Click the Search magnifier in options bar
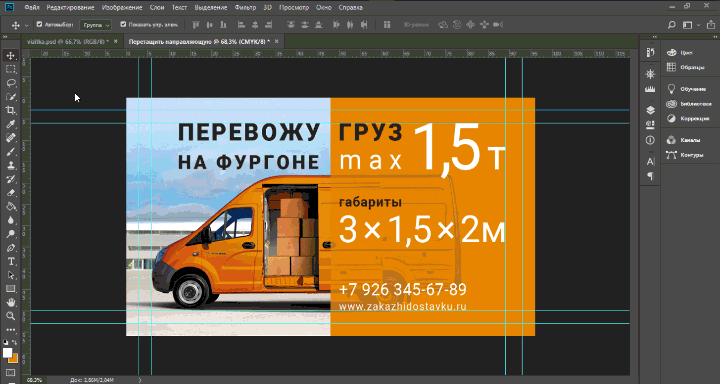The image size is (720, 384). [671, 25]
